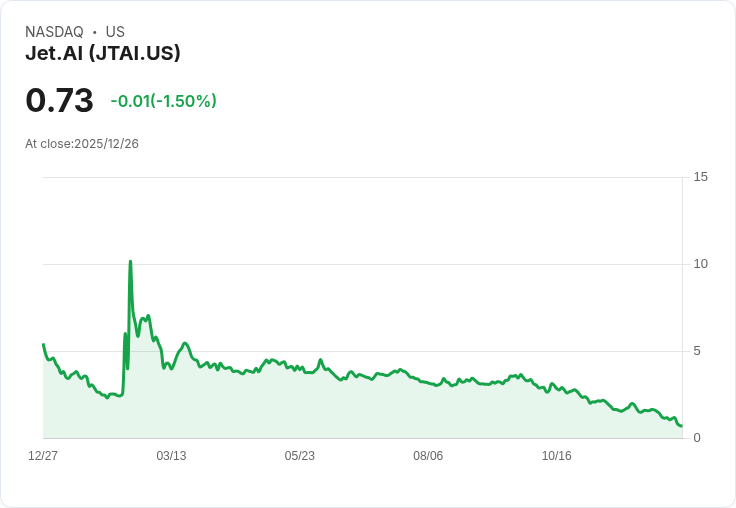Click the 15 value on the price axis
This screenshot has height=508, width=736.
click(x=700, y=177)
